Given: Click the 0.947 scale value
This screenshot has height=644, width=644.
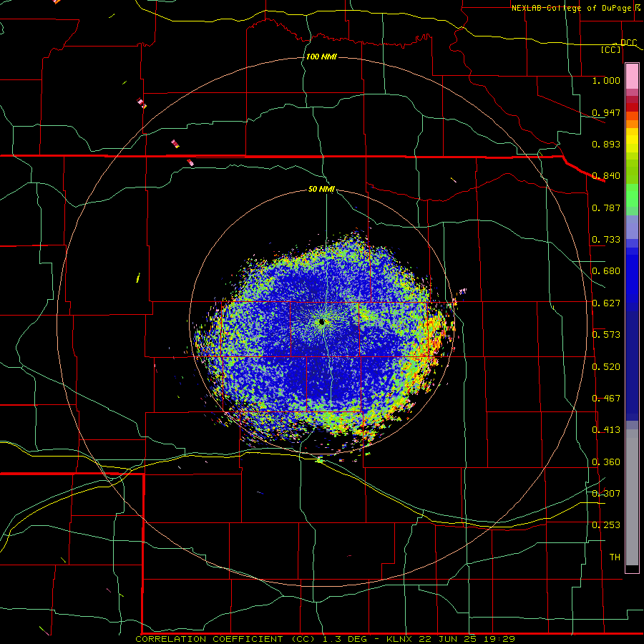Looking at the screenshot, I should point(606,112).
